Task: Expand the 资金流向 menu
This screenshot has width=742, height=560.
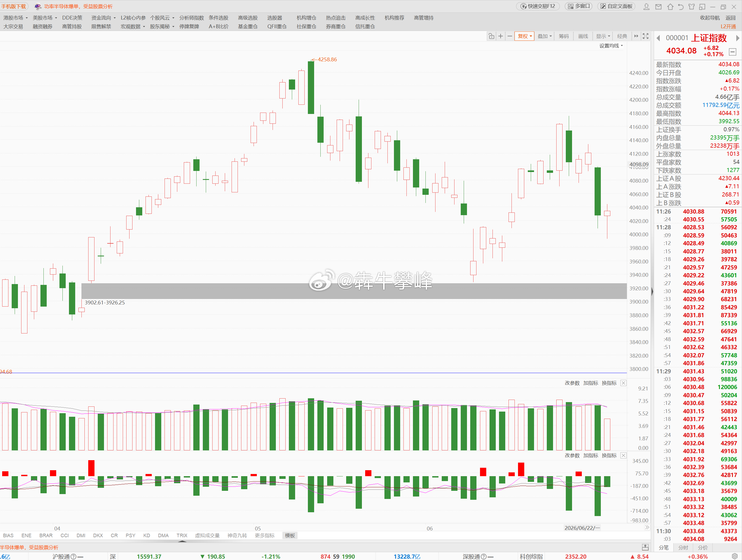Action: click(x=104, y=18)
